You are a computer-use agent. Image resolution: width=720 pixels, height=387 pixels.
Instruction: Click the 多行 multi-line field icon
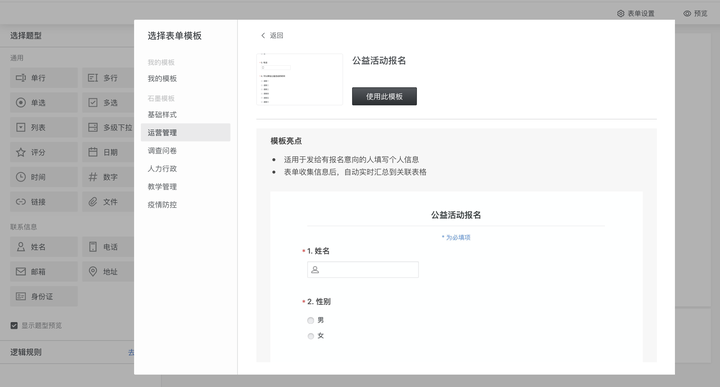93,78
